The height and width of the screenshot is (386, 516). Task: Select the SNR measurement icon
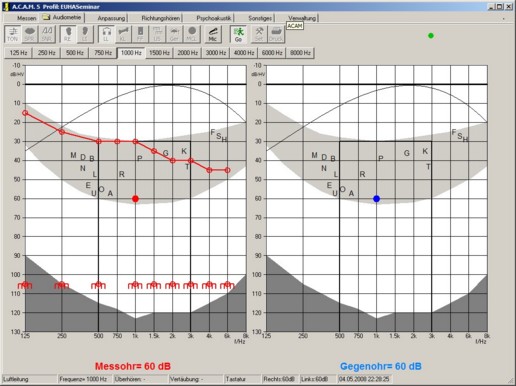point(47,34)
